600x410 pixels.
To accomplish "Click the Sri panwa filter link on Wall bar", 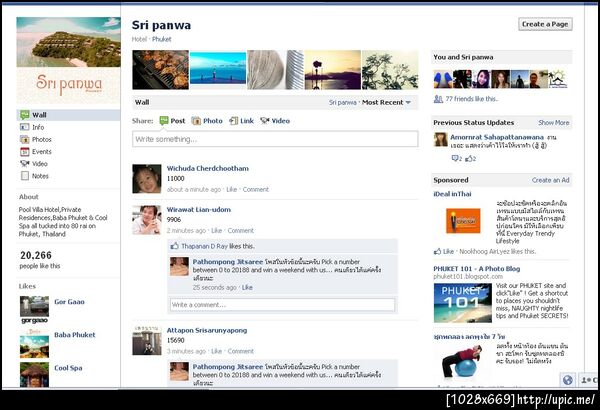I will point(342,103).
